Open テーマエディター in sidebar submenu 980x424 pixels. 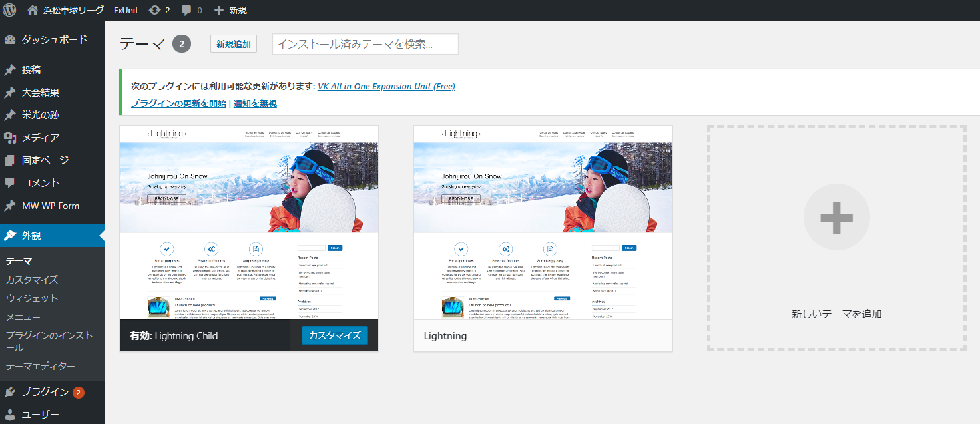tap(40, 366)
